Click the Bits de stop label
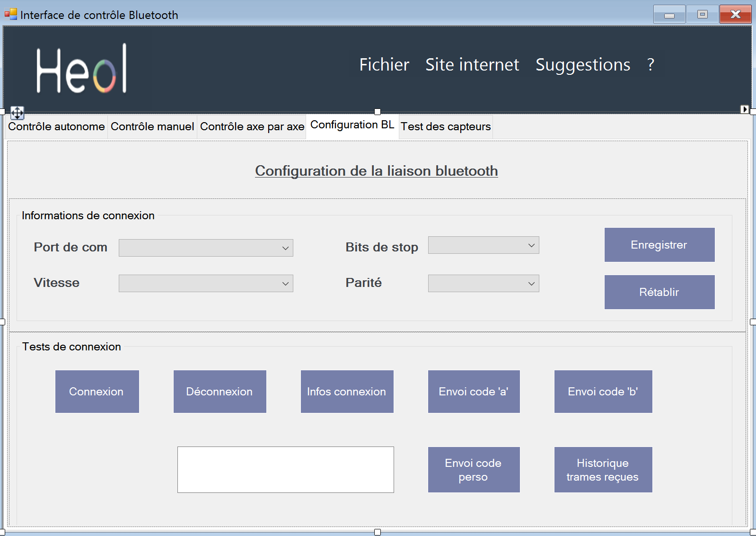 coord(382,247)
